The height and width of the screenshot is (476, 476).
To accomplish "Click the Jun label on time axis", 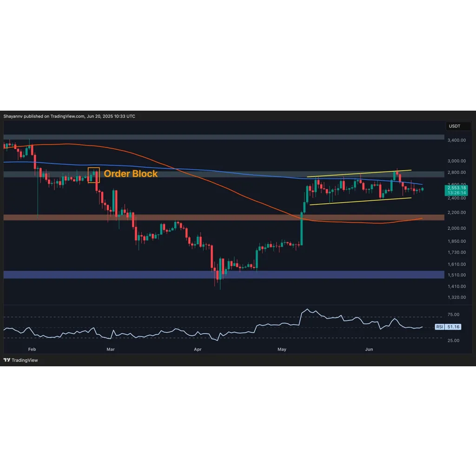I will [x=369, y=350].
